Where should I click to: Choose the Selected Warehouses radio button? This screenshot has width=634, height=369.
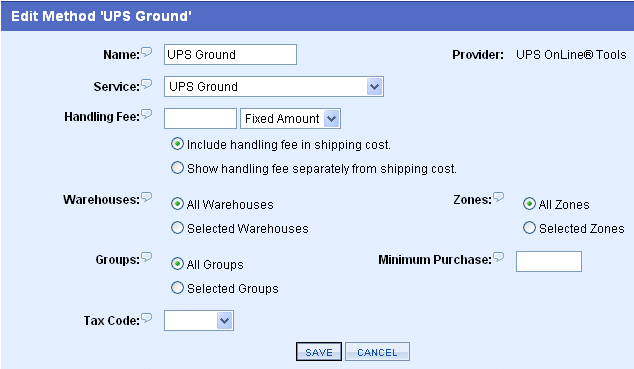point(177,228)
